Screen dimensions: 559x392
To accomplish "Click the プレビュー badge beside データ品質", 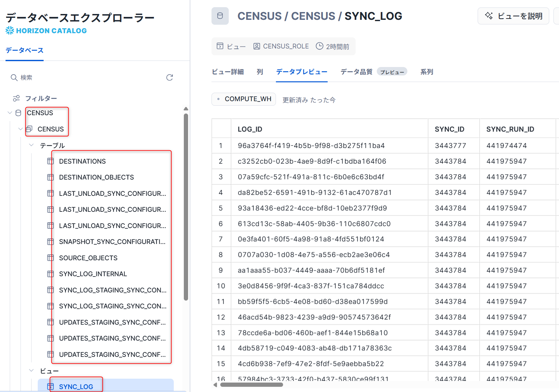I will pyautogui.click(x=392, y=72).
